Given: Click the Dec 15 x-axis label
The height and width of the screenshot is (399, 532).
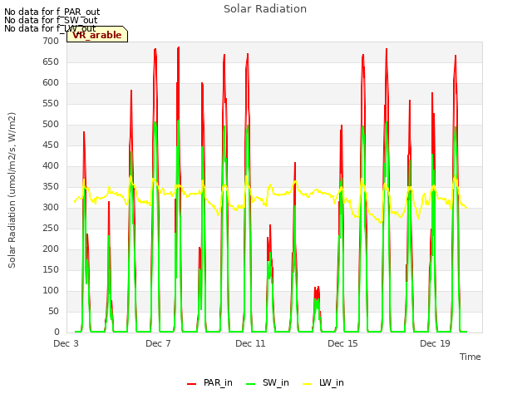Looking at the screenshot, I should click(342, 343).
